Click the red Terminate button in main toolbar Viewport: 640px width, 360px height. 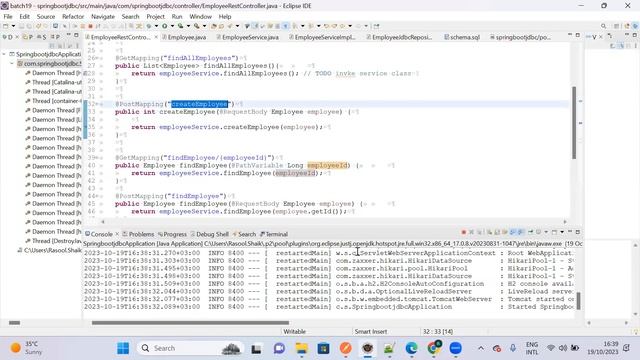click(x=90, y=26)
